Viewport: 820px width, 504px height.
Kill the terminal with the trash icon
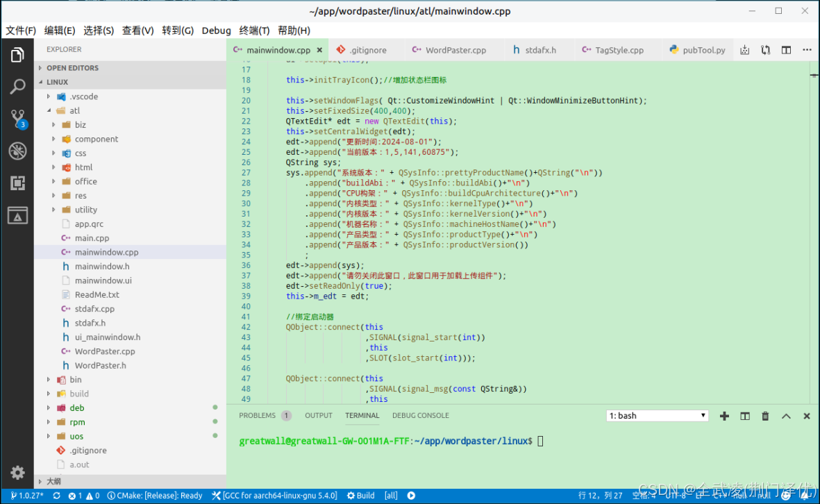[765, 416]
